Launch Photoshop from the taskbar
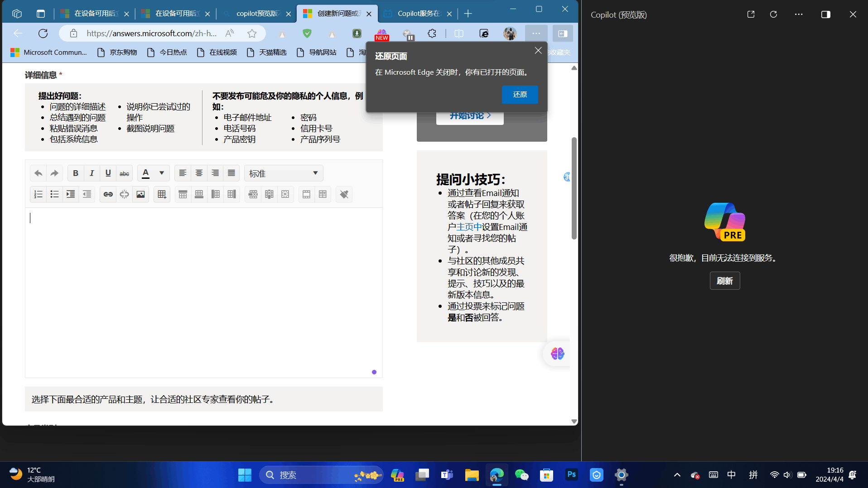 (x=572, y=475)
